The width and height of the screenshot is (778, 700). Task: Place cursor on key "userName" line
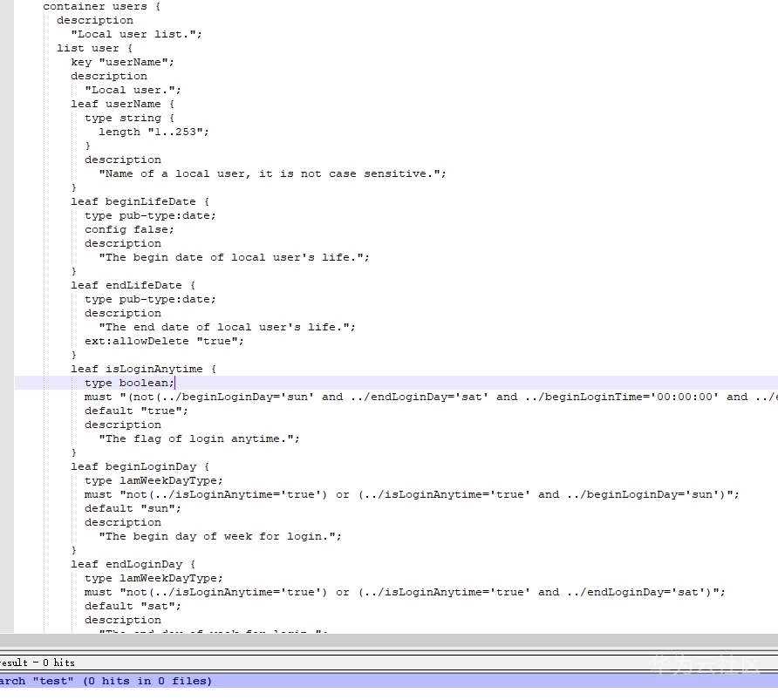[x=123, y=62]
